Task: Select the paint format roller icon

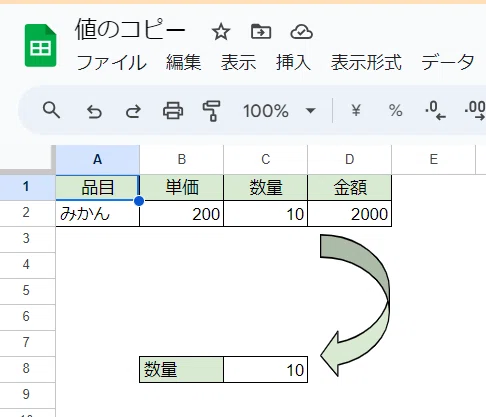Action: (x=212, y=111)
